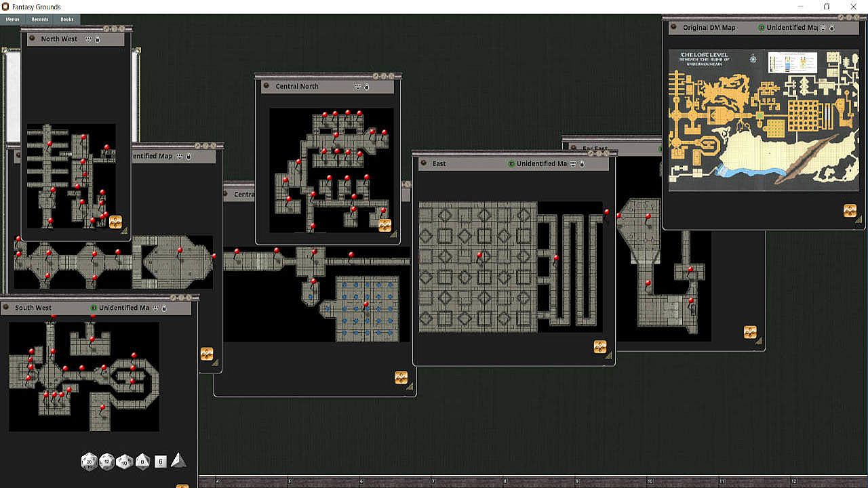Open the orange toolbar button in East map
Screen dimensions: 868x488
click(x=599, y=346)
